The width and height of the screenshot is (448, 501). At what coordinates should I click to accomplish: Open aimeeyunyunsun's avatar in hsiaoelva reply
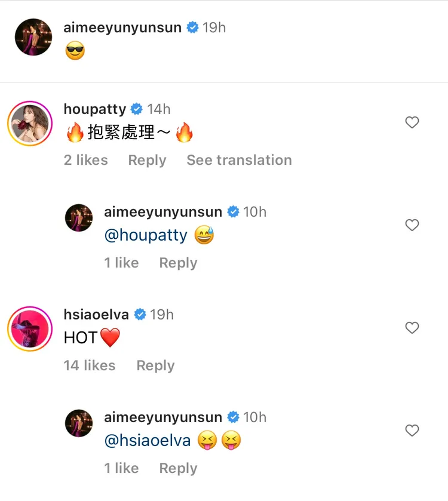point(79,423)
